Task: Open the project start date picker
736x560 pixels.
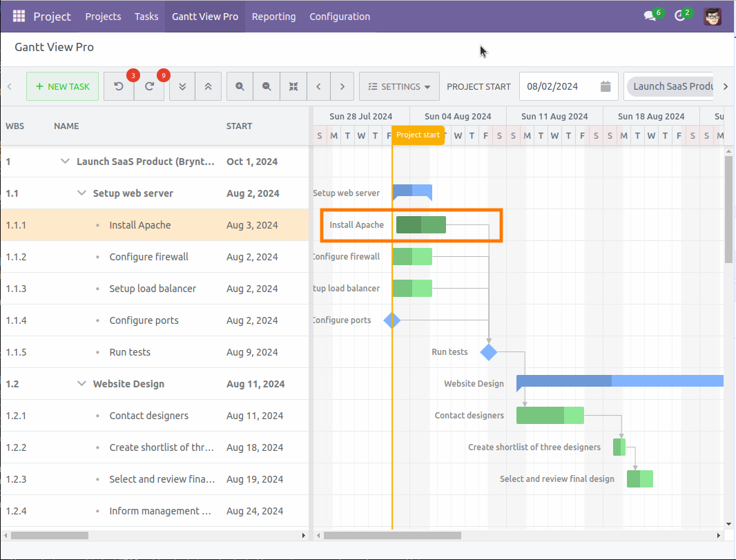Action: click(x=605, y=86)
